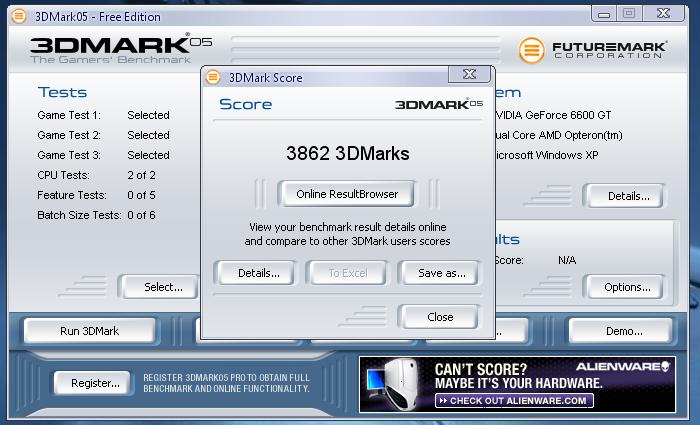Maximize the 3DMark05 main window
The image size is (700, 425).
[x=629, y=14]
